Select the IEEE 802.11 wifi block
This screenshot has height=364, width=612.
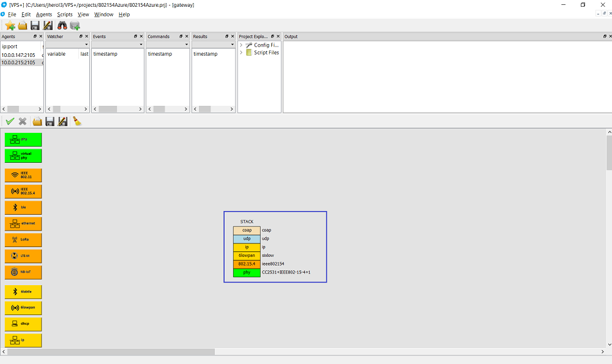coord(23,176)
